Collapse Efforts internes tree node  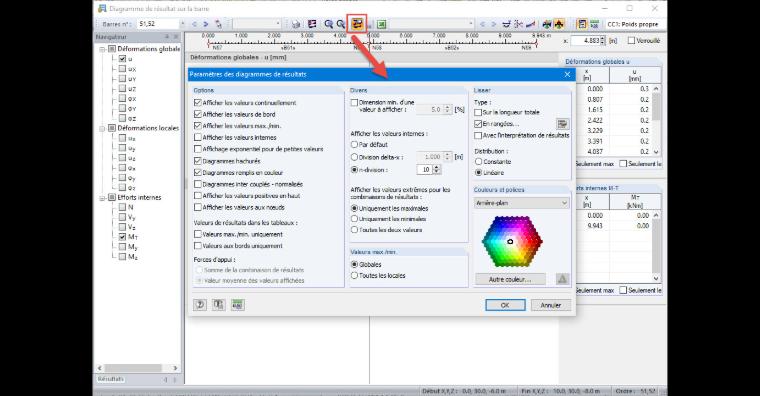coord(102,198)
